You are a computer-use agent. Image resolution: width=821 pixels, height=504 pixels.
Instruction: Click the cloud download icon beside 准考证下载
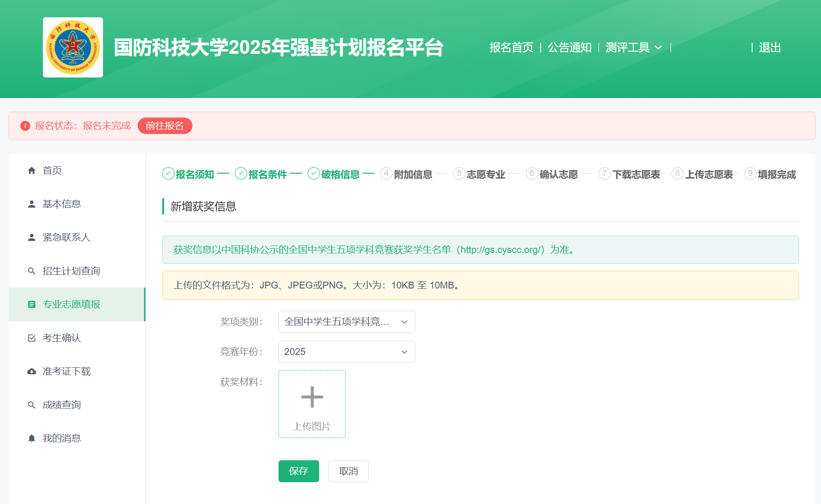(31, 371)
